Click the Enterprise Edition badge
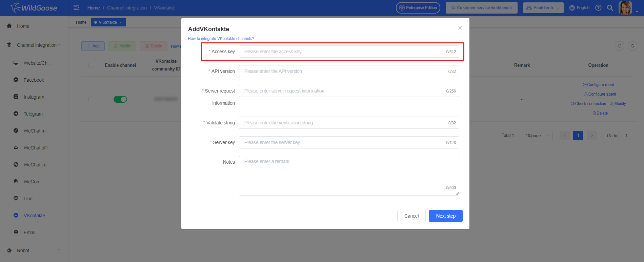The height and width of the screenshot is (262, 644). point(418,7)
